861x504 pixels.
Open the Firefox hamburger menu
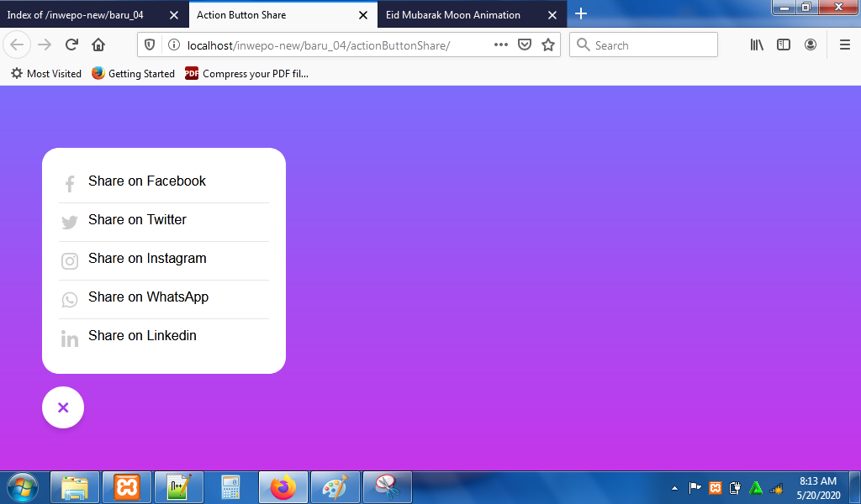click(845, 45)
